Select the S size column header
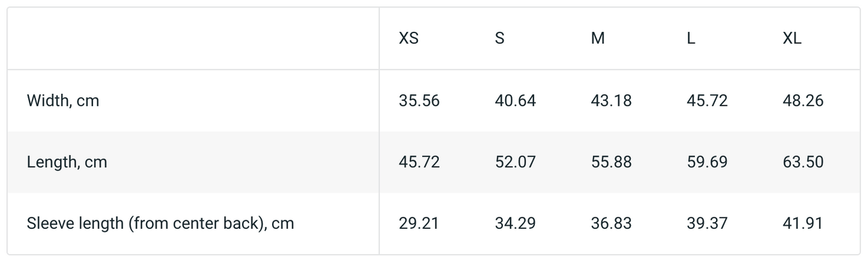Screen dimensions: 868x263 pos(499,39)
